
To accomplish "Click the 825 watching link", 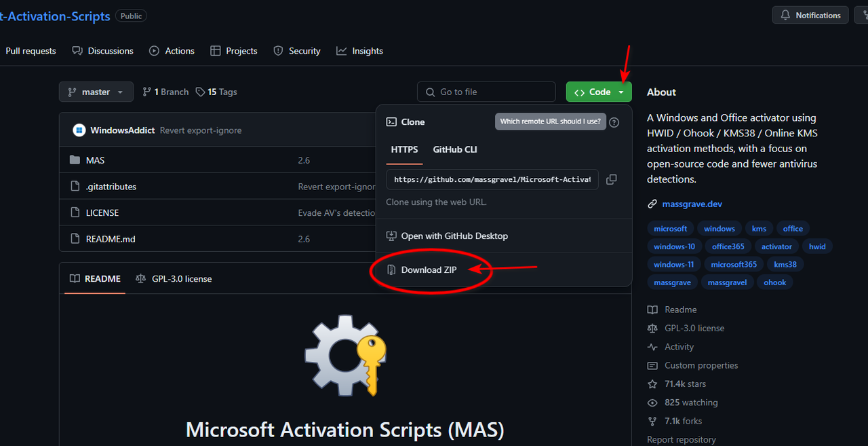I will coord(683,403).
